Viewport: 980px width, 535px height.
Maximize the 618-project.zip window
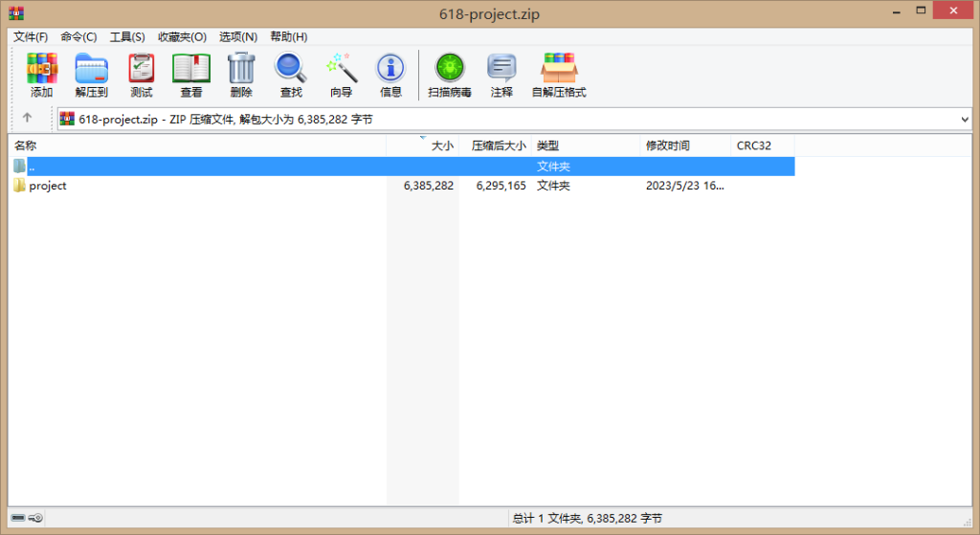[921, 11]
